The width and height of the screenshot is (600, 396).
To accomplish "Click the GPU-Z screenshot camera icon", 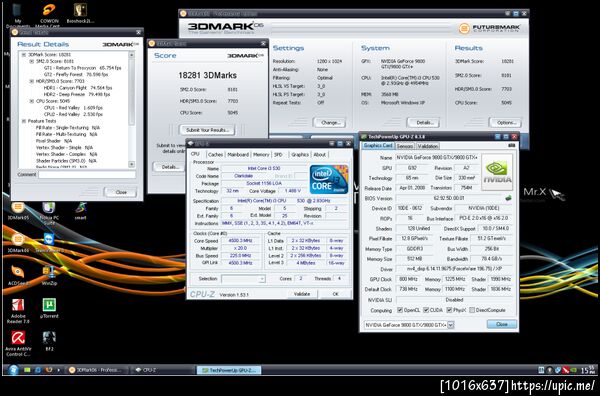I will [511, 145].
